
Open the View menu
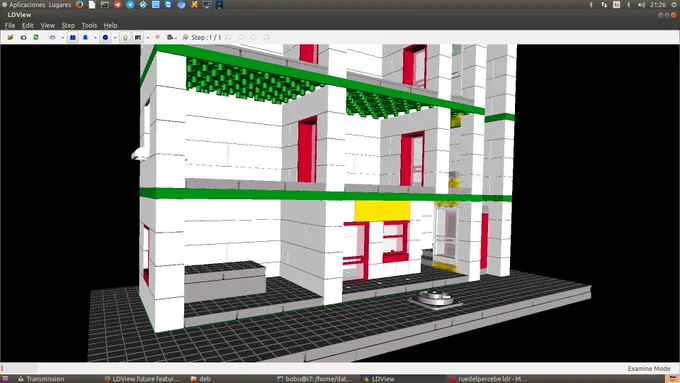[48, 25]
